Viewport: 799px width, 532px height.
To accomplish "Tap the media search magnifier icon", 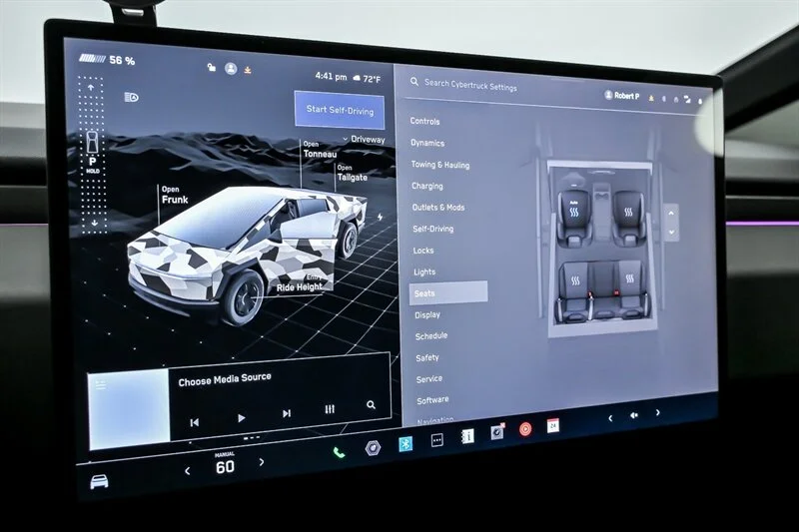I will (x=371, y=404).
